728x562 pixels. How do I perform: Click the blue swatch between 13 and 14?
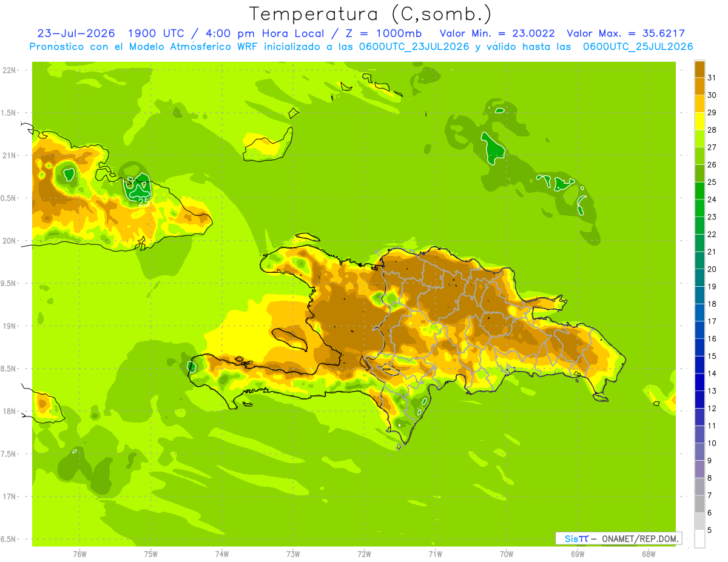699,382
